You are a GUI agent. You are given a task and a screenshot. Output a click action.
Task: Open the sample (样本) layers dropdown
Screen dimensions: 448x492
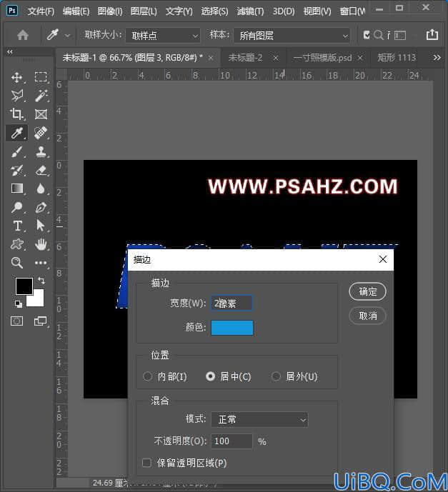click(x=292, y=36)
